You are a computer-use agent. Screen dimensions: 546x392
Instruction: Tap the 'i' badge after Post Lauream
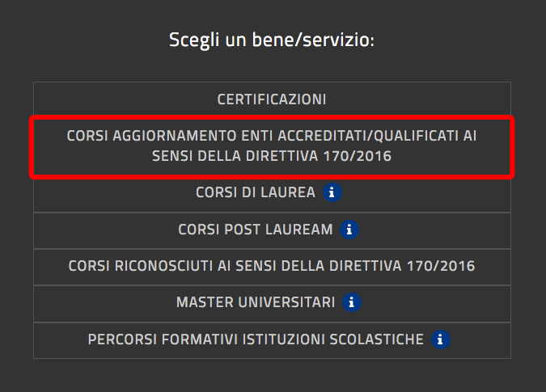(349, 230)
